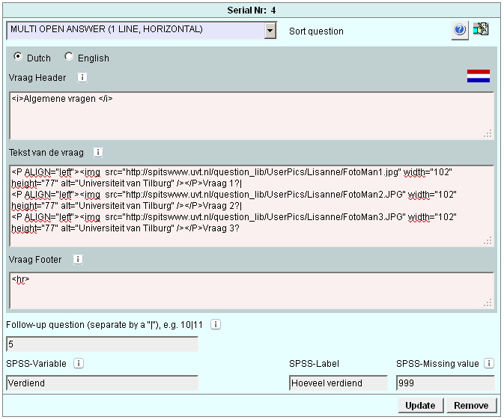This screenshot has width=504, height=420.
Task: Show info for Vraag Footer
Action: [78, 260]
